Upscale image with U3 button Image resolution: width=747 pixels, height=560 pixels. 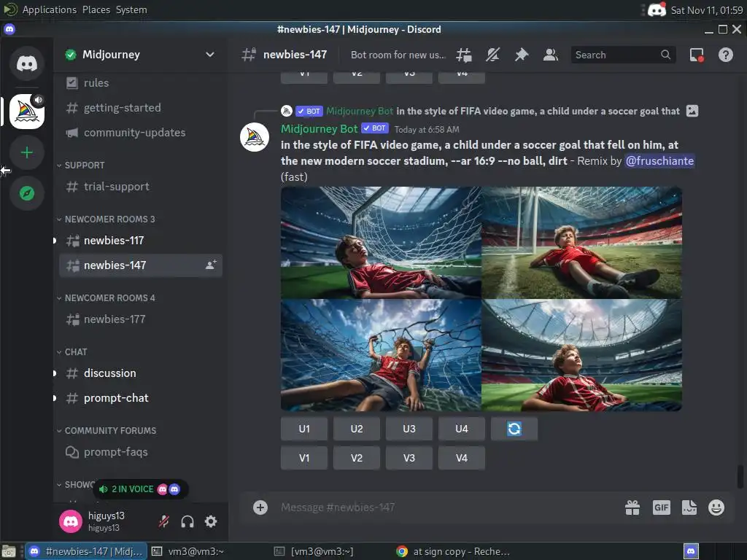[409, 429]
